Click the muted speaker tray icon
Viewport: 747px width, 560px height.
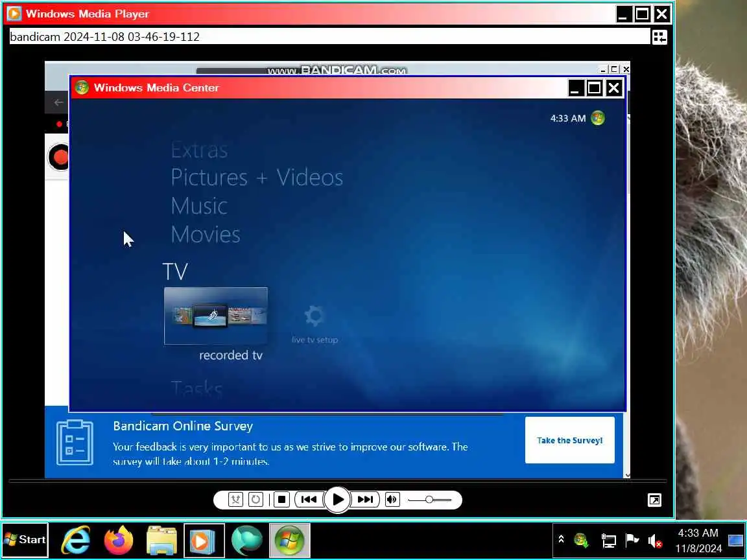tap(655, 541)
